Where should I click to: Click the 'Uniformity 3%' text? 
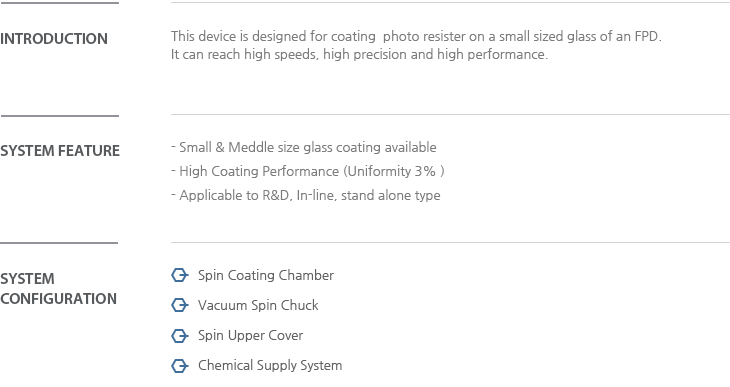click(x=392, y=171)
